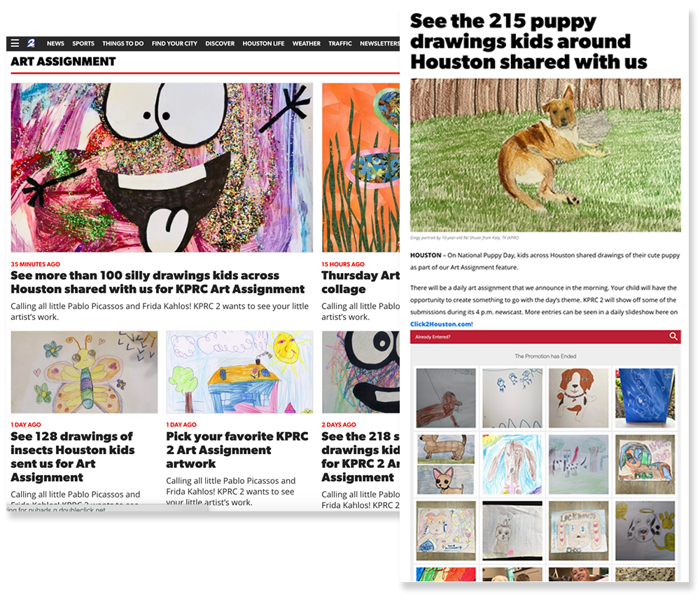Open the 128 insect drawings article
Viewport: 700px width, 601px height.
tap(72, 457)
